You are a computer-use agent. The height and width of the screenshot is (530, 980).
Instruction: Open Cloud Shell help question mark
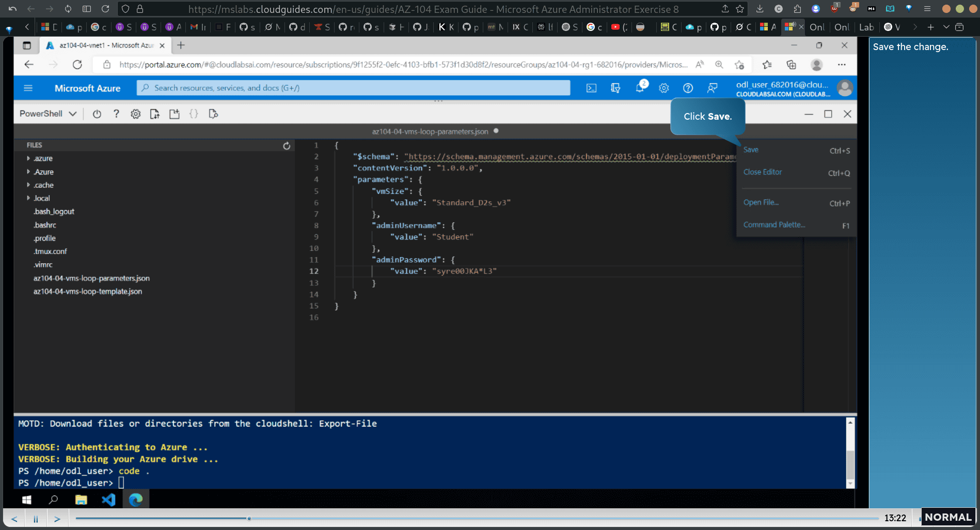click(116, 114)
